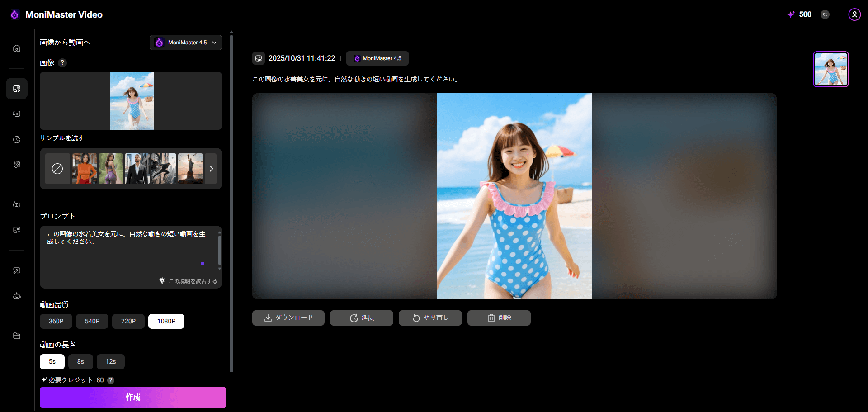868x412 pixels.
Task: Open the MoniMaster 4.5 model dropdown
Action: [x=186, y=43]
